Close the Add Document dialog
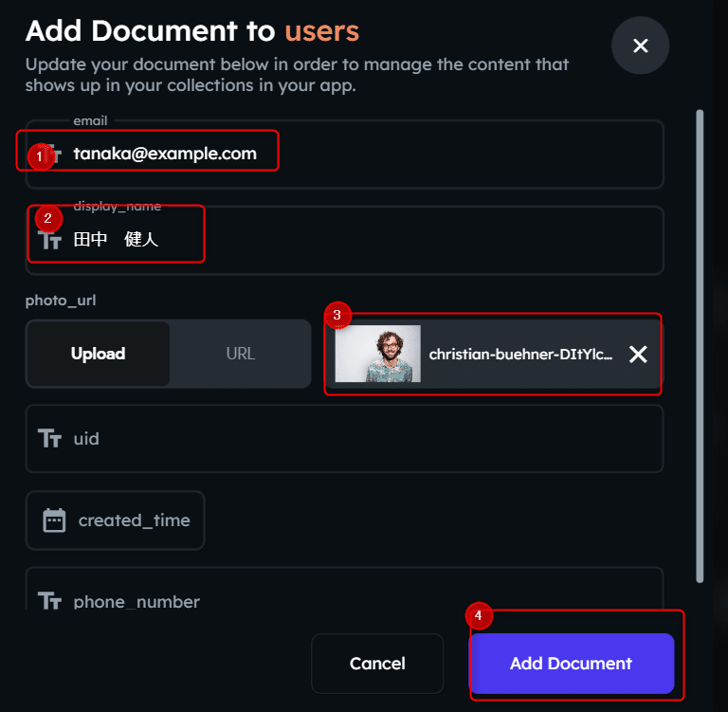Screen dimensions: 728x712 tap(640, 46)
